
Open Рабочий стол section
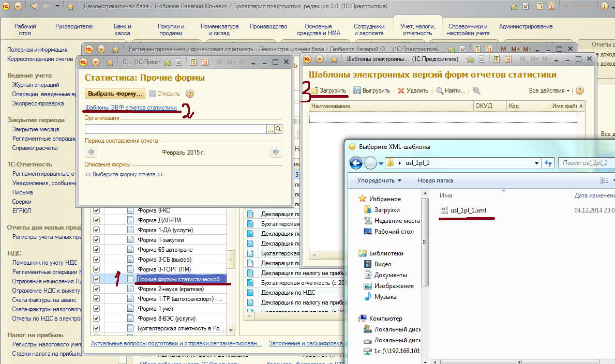(x=25, y=30)
